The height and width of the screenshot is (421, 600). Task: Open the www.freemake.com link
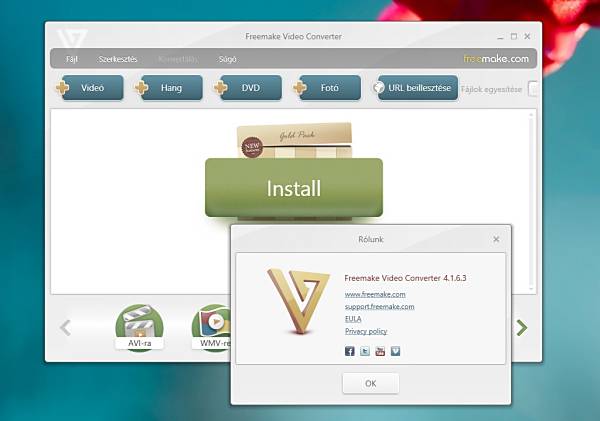pos(375,294)
